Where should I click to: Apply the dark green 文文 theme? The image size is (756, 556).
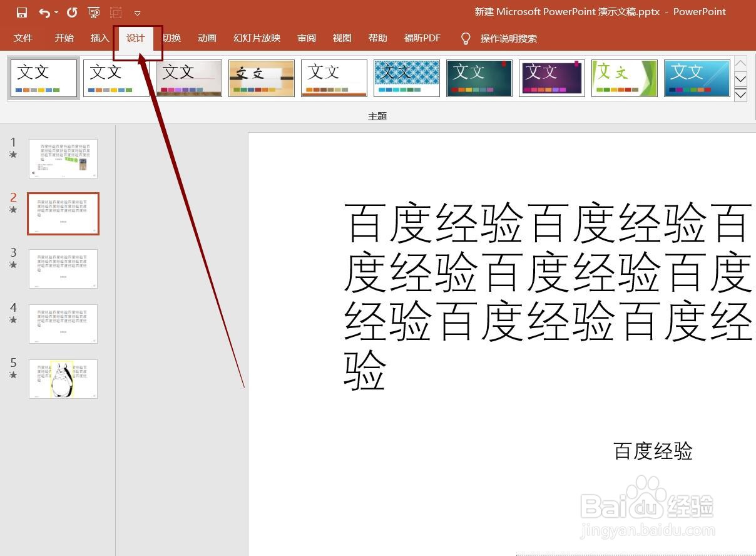[479, 78]
